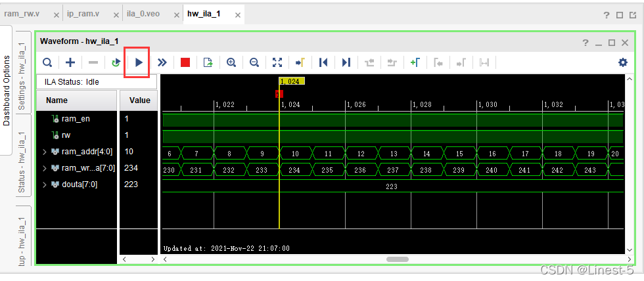Image resolution: width=644 pixels, height=281 pixels.
Task: Click the Name column header
Action: pyautogui.click(x=76, y=100)
